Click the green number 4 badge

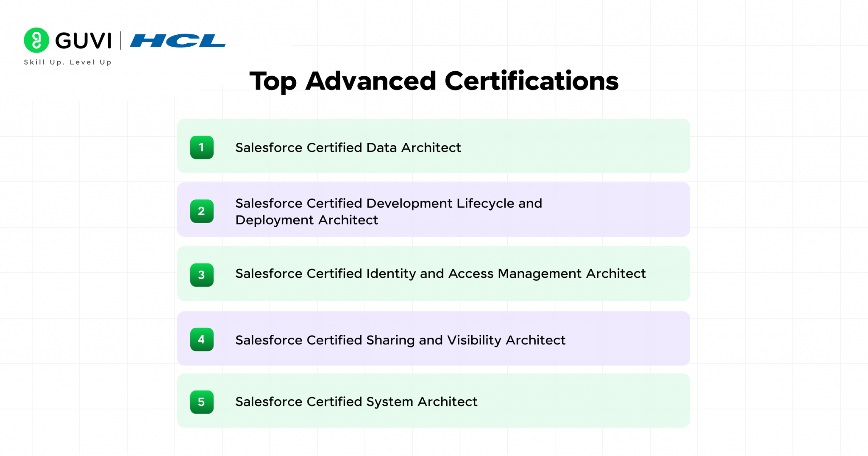tap(202, 339)
